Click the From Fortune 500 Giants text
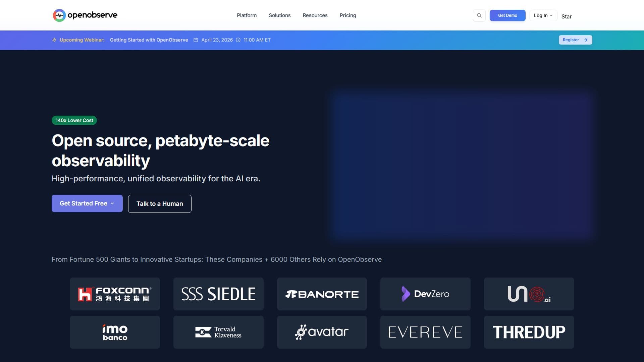This screenshot has height=362, width=644. [x=217, y=259]
